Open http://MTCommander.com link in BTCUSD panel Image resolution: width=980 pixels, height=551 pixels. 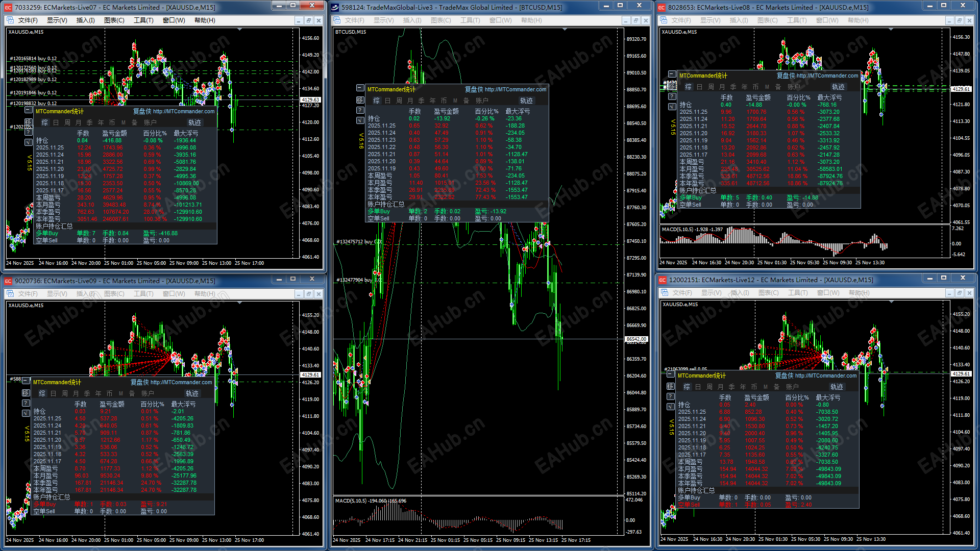pyautogui.click(x=515, y=89)
